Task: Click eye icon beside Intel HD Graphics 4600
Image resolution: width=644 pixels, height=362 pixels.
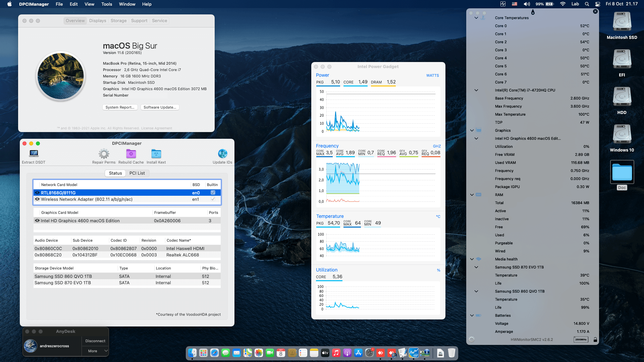Action: coord(37,221)
